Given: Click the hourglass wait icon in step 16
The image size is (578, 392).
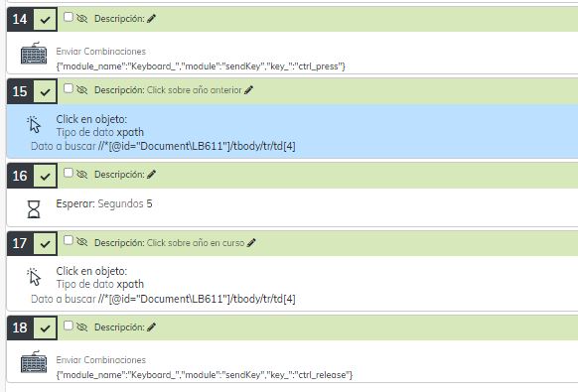Looking at the screenshot, I should pyautogui.click(x=34, y=208).
